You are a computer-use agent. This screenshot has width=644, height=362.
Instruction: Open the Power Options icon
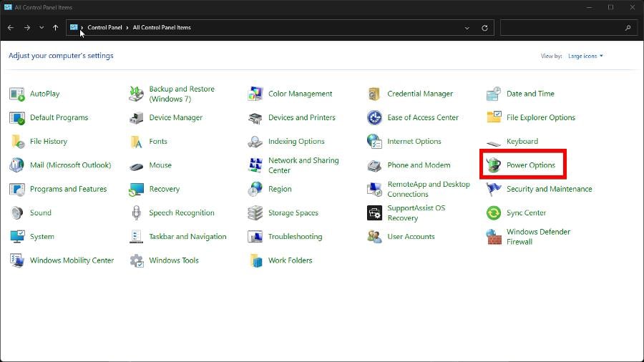point(494,165)
